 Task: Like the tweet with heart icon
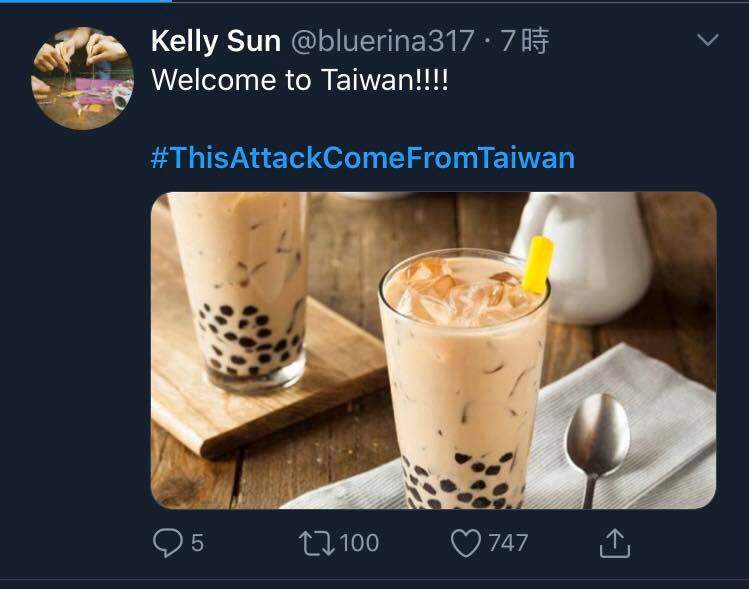point(466,544)
